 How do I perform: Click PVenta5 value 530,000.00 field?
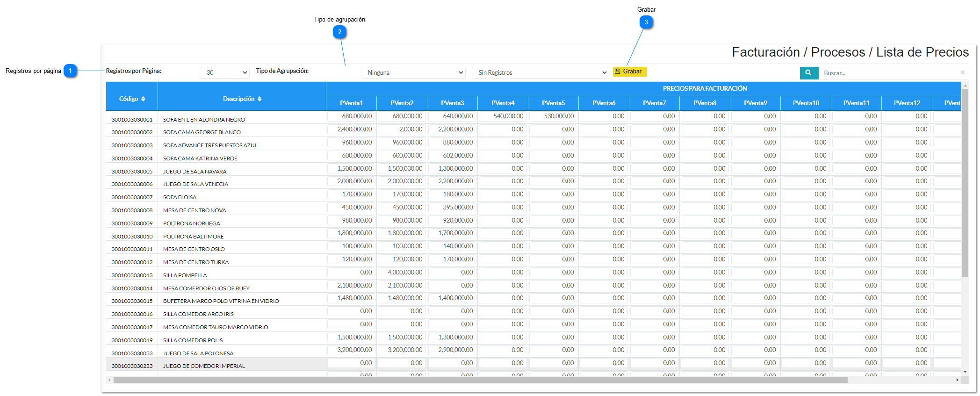553,116
